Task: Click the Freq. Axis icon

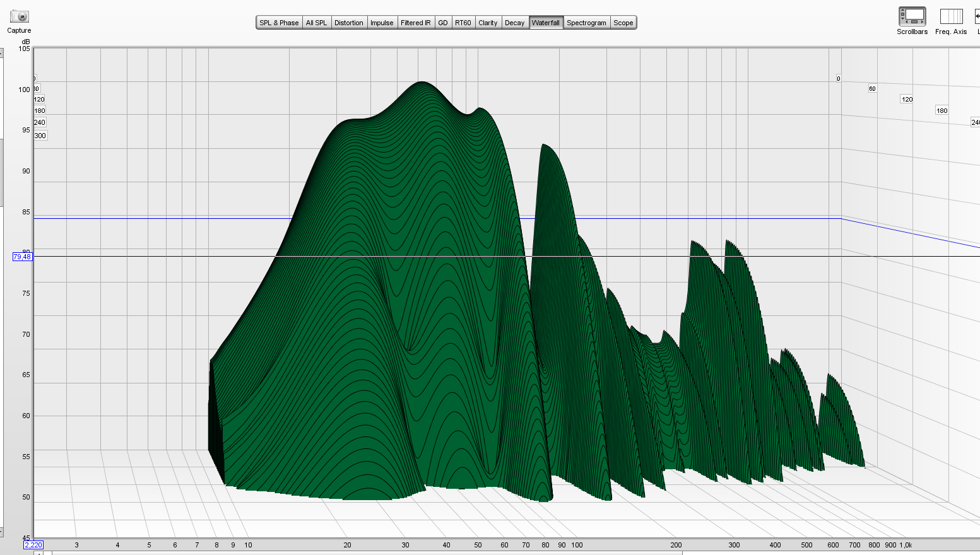Action: 951,16
